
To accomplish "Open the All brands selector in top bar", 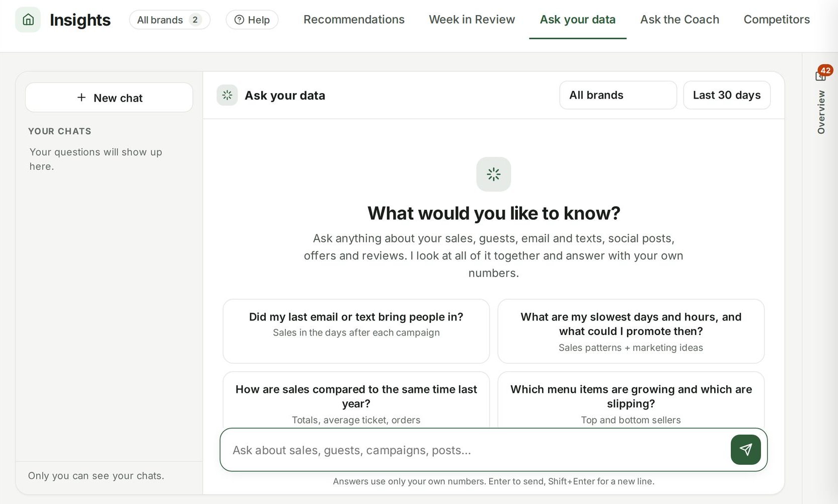I will pyautogui.click(x=170, y=20).
